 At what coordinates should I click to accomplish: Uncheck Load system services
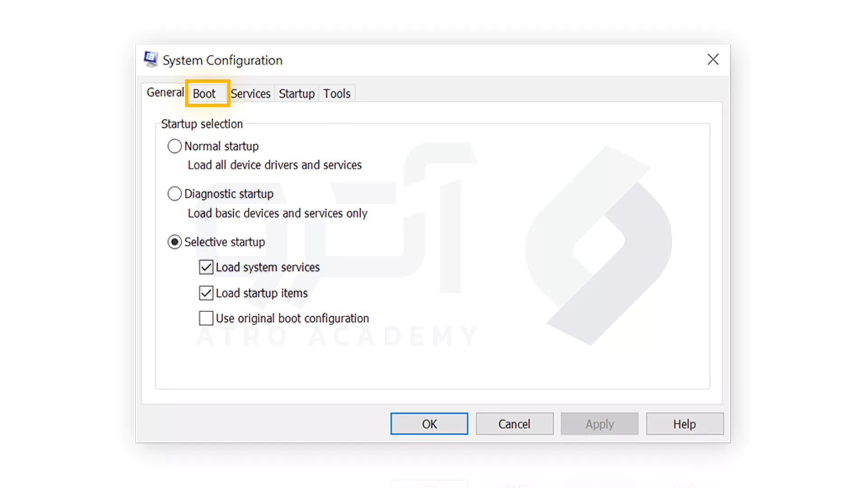(x=206, y=267)
